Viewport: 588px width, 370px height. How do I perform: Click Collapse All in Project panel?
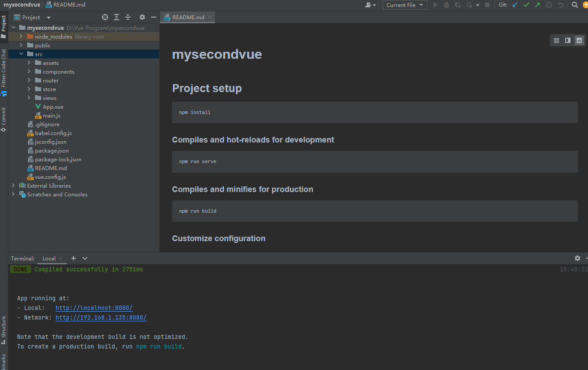pos(128,17)
